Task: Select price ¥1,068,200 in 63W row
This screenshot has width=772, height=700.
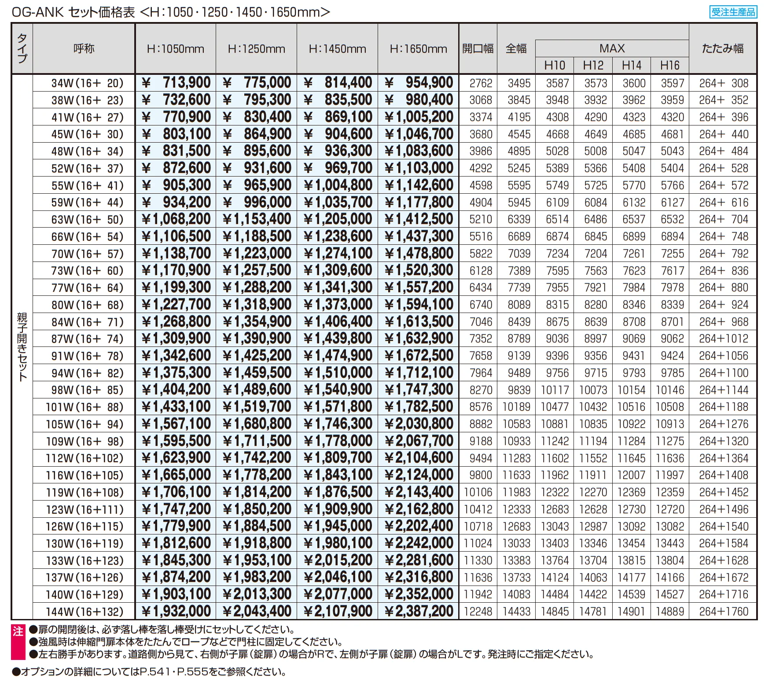Action: pyautogui.click(x=176, y=219)
